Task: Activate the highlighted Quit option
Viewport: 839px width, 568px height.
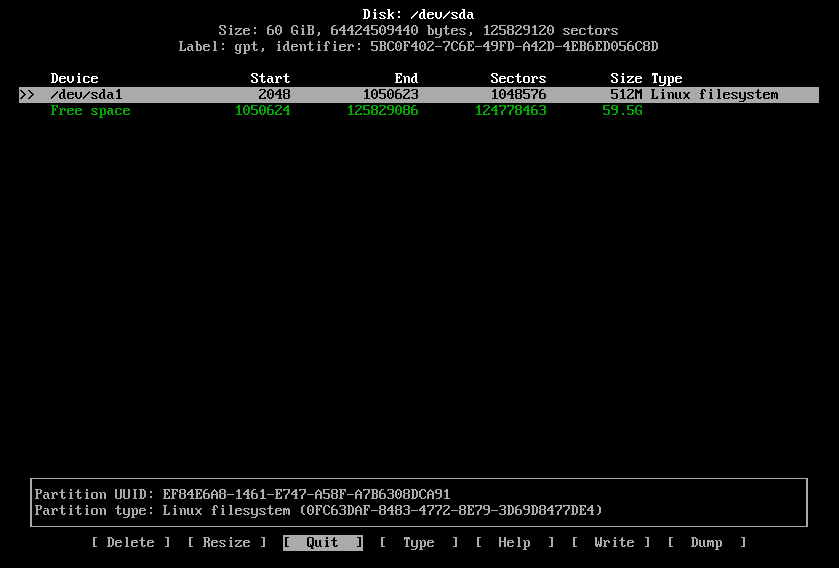Action: click(x=323, y=542)
